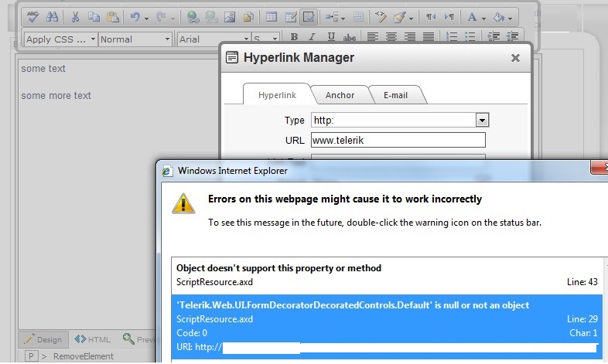Switch editor to Design mode

(43, 339)
